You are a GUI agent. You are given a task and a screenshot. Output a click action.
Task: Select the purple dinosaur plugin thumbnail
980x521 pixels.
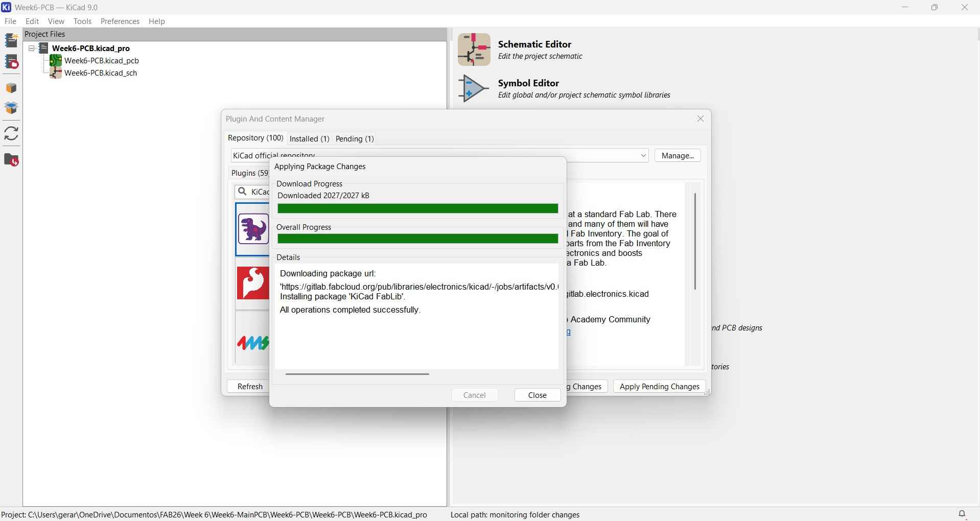(253, 228)
